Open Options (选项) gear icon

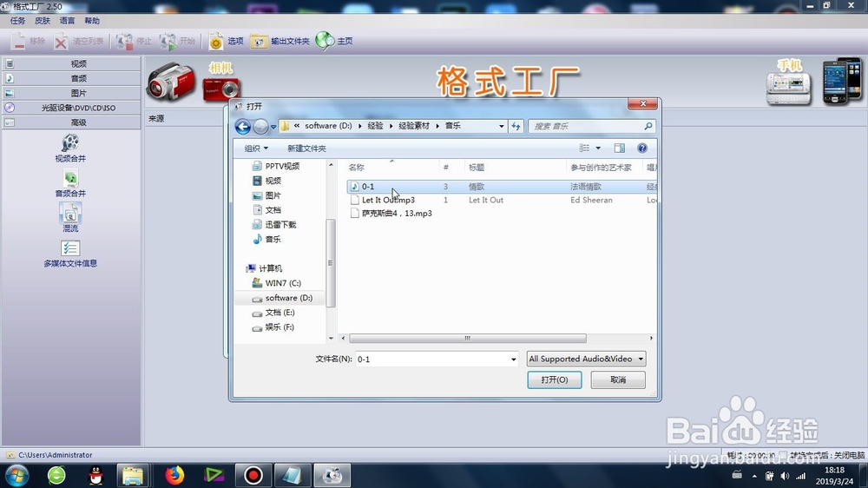(216, 41)
